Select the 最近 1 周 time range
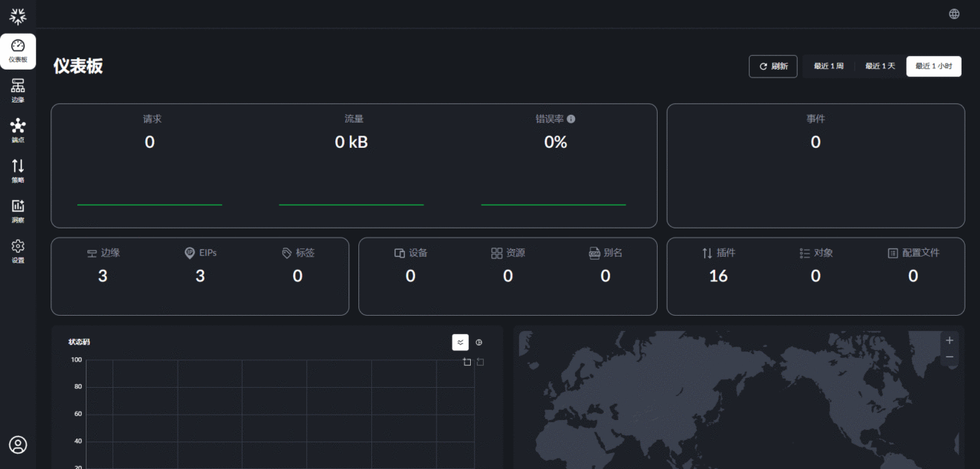980x469 pixels. pyautogui.click(x=828, y=67)
